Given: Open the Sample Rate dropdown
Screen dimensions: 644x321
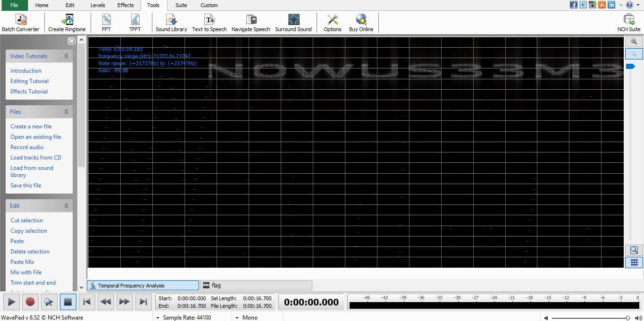Looking at the screenshot, I should point(158,318).
